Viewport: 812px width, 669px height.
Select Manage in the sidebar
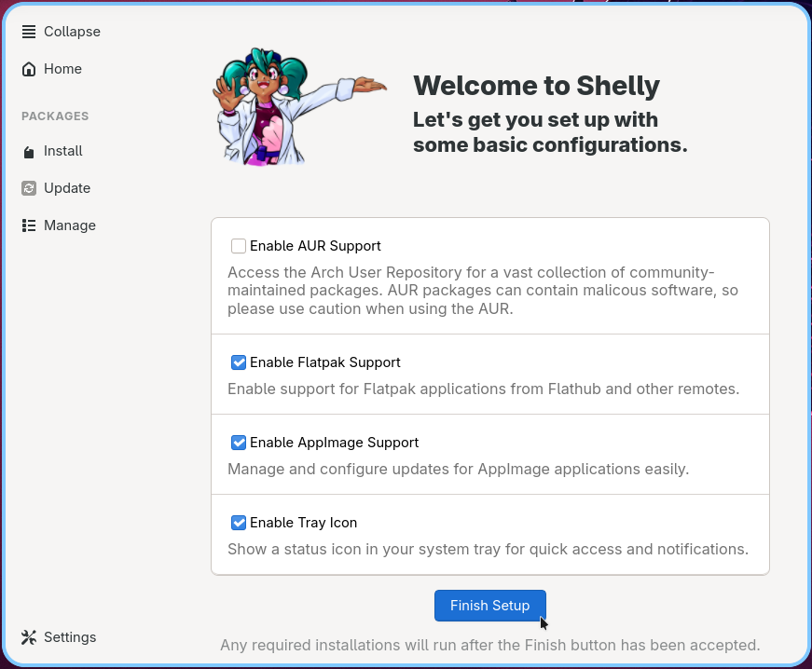click(x=70, y=225)
